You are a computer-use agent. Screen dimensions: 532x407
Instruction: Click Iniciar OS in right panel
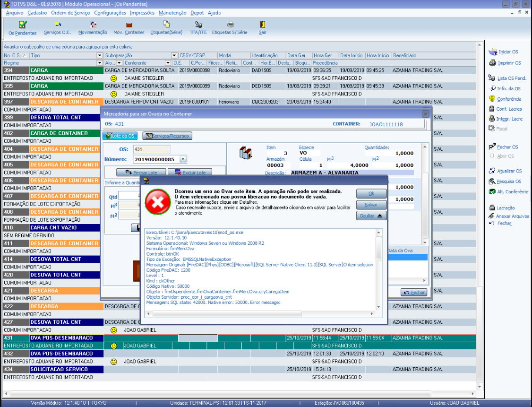(504, 52)
